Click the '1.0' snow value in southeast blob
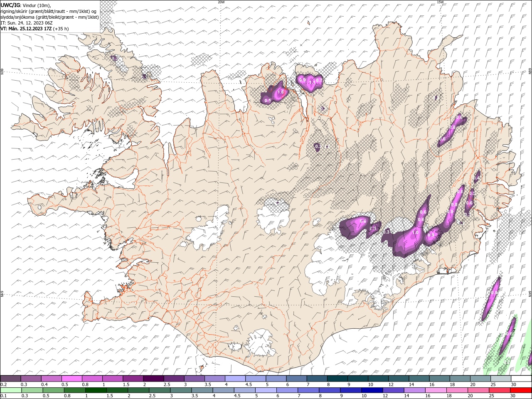Image resolution: width=532 pixels, height=399 pixels. [x=415, y=233]
